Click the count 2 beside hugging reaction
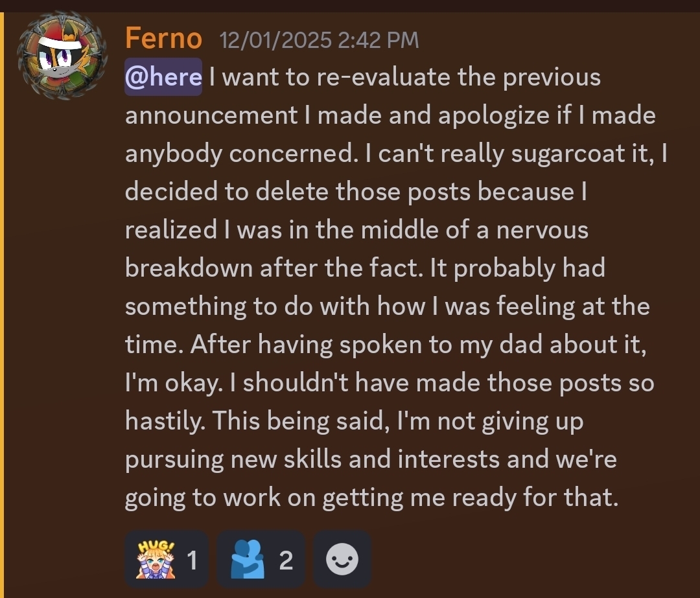700x598 pixels. click(286, 560)
